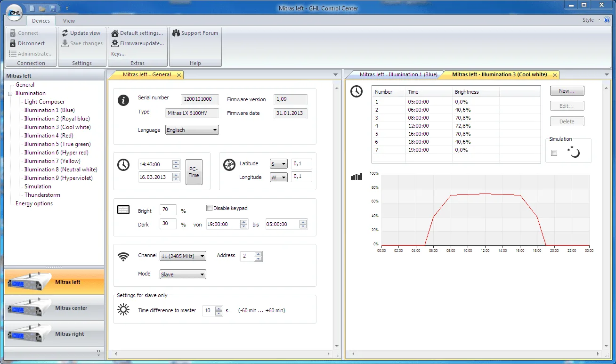Click the PC-Time button
The height and width of the screenshot is (364, 616).
194,172
